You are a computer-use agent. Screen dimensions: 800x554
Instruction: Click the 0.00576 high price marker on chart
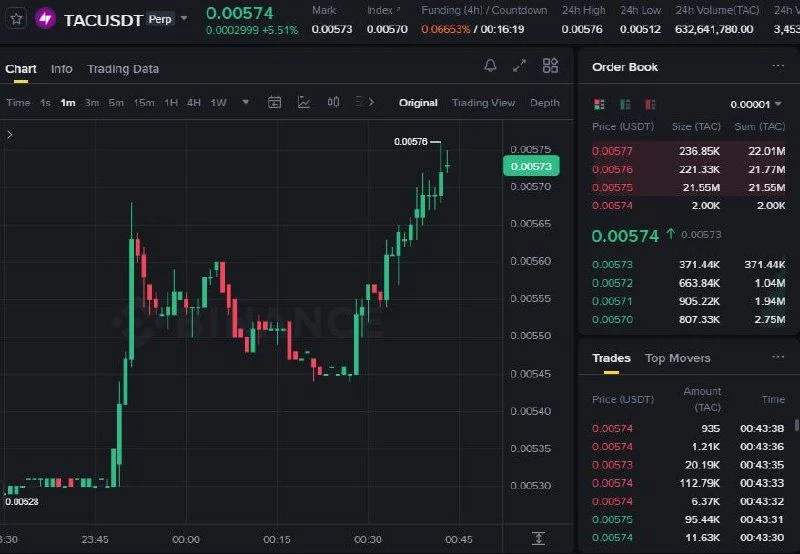tap(411, 142)
